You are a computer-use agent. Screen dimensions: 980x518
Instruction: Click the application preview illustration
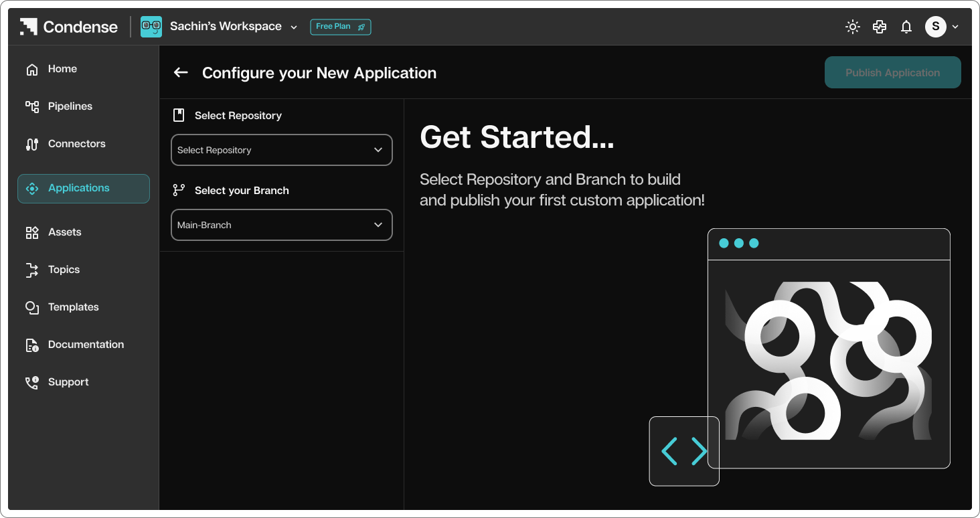(829, 349)
